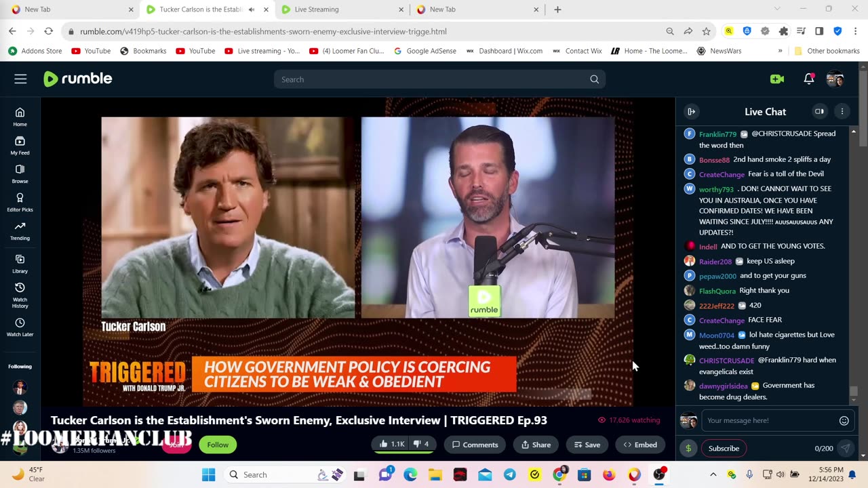Screen dimensions: 868x488
Task: Click the search magnifier icon in Rumble
Action: (594, 79)
